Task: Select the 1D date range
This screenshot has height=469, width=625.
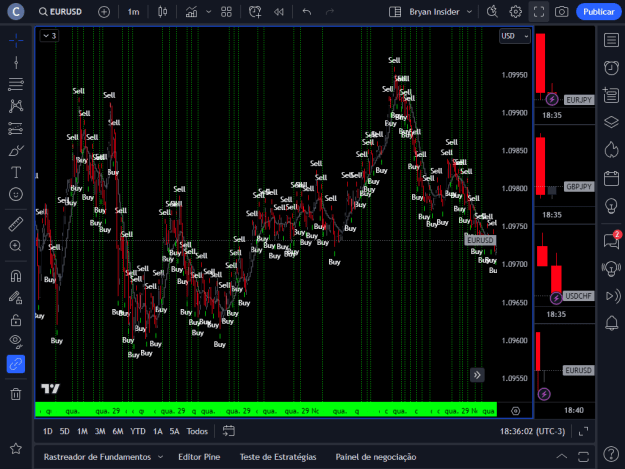Action: (x=47, y=431)
